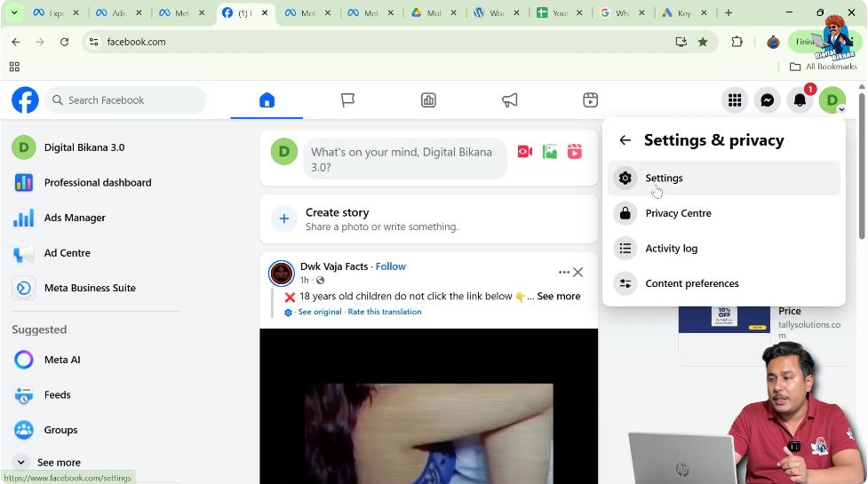
Task: Open a new browser tab
Action: click(x=729, y=12)
